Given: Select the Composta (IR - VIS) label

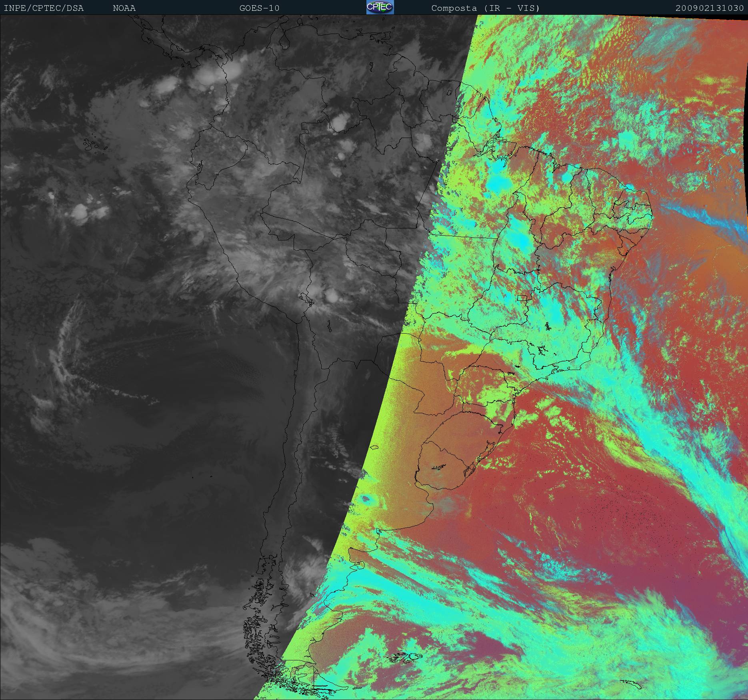Looking at the screenshot, I should coord(486,8).
